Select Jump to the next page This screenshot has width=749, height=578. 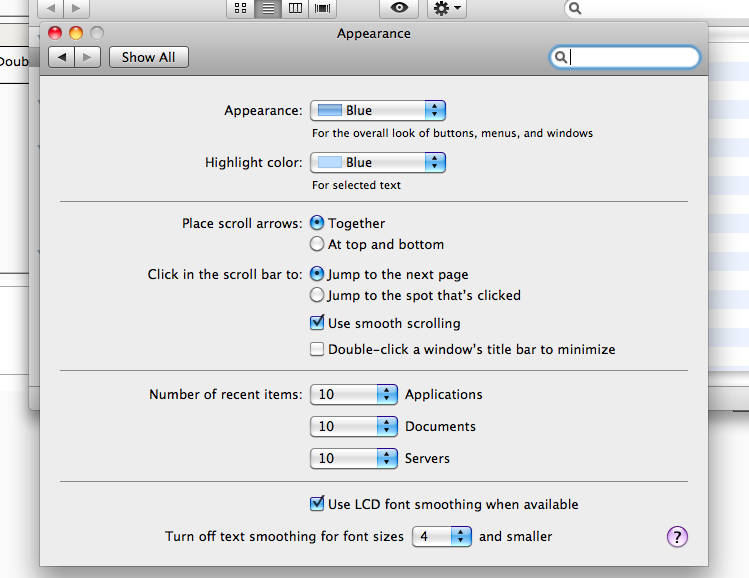click(317, 274)
